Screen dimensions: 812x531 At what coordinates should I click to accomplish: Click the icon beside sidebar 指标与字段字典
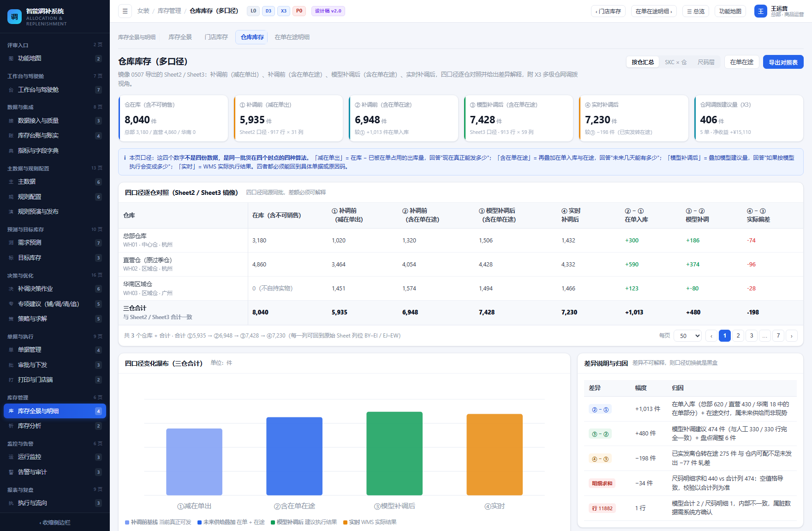tap(11, 151)
